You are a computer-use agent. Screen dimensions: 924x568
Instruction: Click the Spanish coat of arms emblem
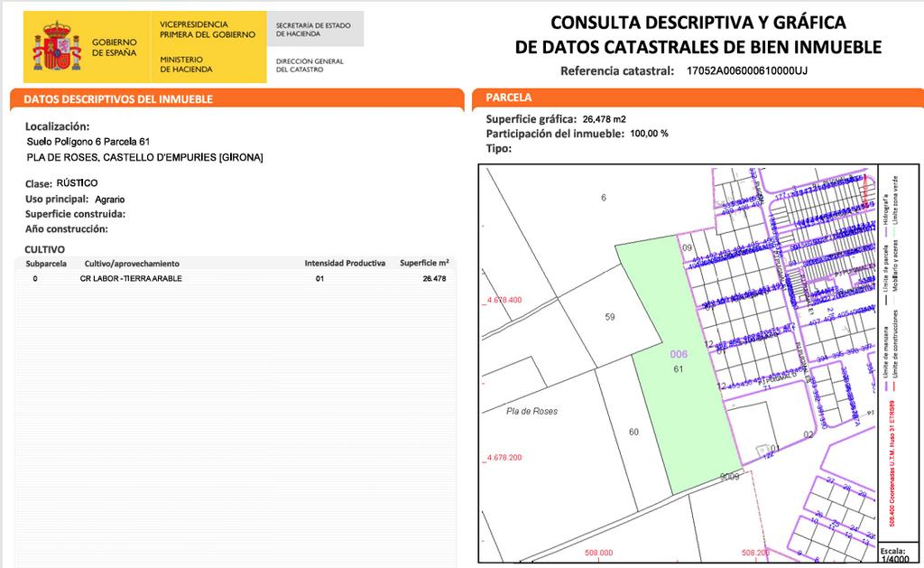(x=58, y=48)
